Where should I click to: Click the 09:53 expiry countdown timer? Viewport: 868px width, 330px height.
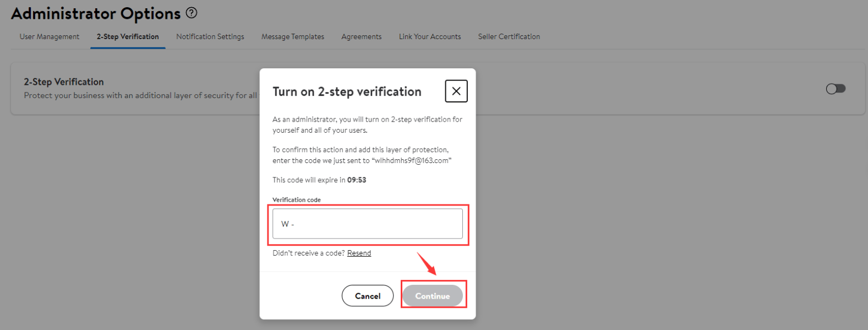pyautogui.click(x=357, y=180)
